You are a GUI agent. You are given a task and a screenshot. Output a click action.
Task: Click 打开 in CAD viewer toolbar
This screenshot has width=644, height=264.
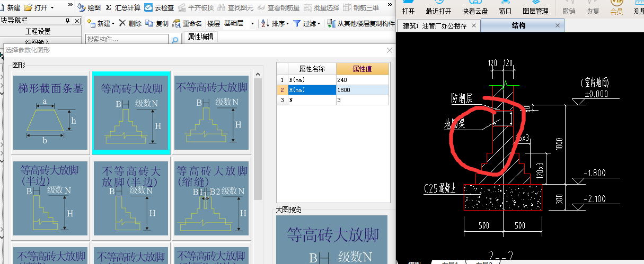(409, 7)
